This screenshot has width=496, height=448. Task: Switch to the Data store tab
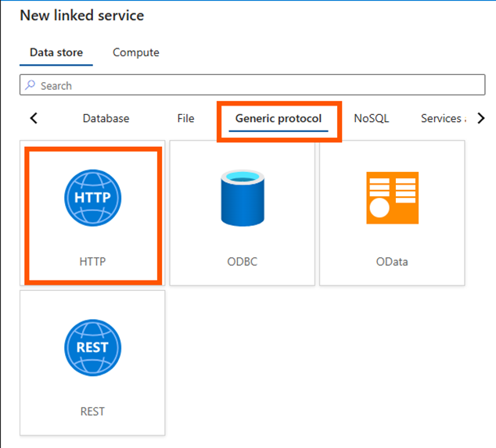[56, 53]
